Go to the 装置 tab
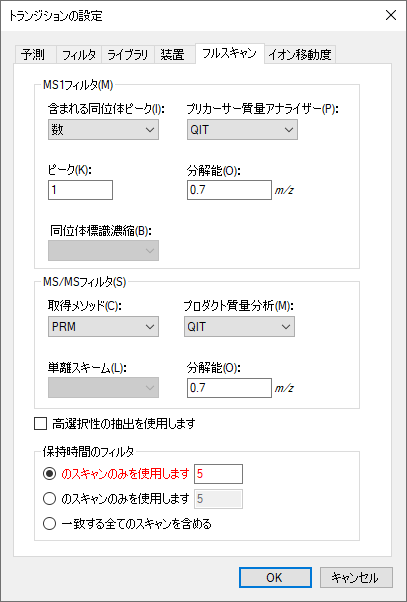 tap(172, 55)
